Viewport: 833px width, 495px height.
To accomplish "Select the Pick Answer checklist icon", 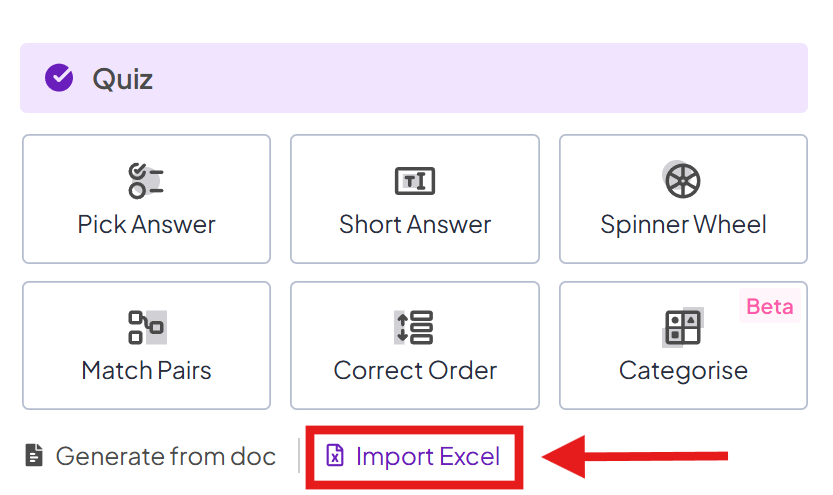I will [x=146, y=181].
